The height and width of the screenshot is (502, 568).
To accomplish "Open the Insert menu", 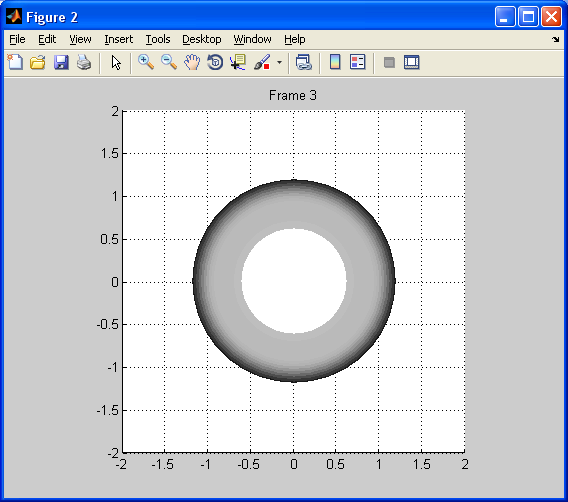I will 118,39.
